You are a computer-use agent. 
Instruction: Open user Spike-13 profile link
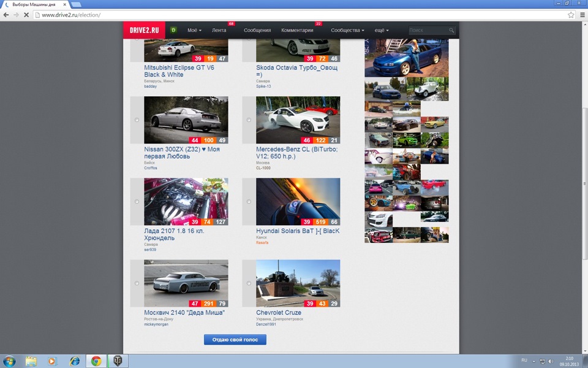[x=263, y=86]
